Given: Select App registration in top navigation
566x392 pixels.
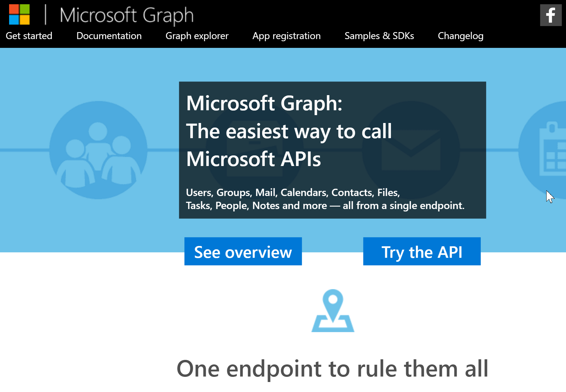Looking at the screenshot, I should [286, 36].
